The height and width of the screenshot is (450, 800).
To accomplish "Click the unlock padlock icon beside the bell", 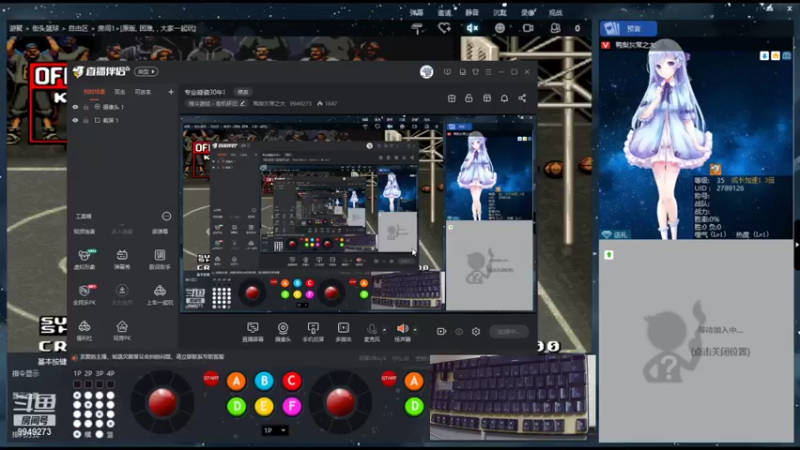I will pyautogui.click(x=468, y=98).
